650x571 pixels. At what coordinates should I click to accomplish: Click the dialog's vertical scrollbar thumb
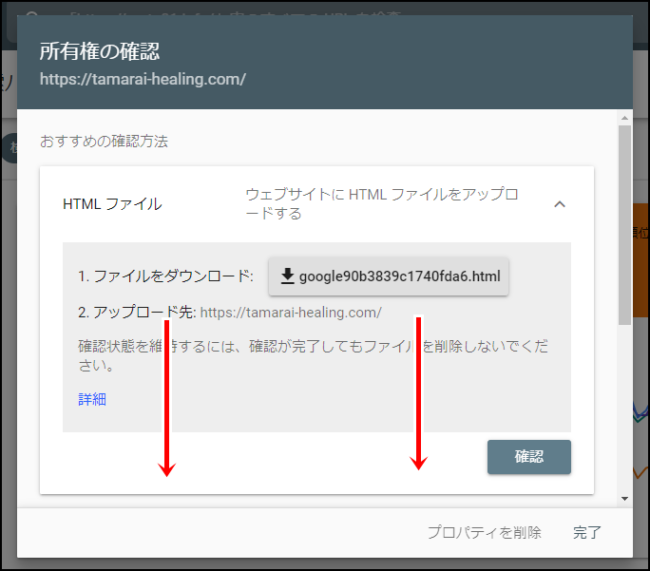tap(625, 225)
